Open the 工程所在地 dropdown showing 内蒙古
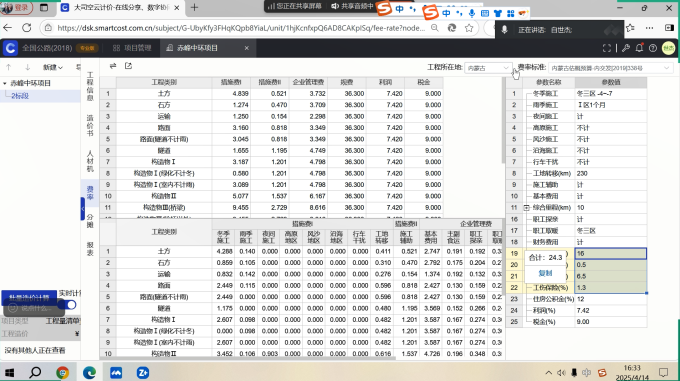This screenshot has height=381, width=680. tap(488, 68)
